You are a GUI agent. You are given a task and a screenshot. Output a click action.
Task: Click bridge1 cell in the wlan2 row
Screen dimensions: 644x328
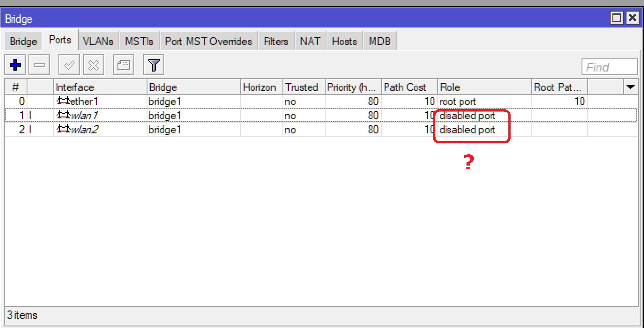(x=165, y=130)
